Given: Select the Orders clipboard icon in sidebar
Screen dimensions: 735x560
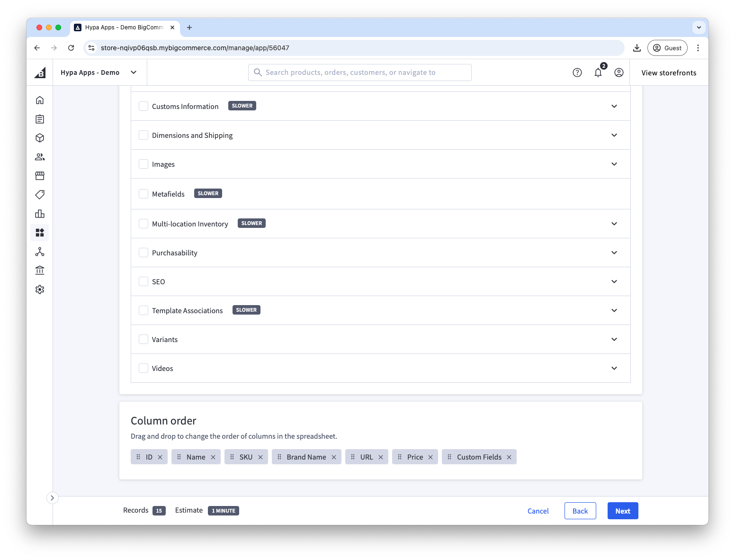Looking at the screenshot, I should pos(40,119).
